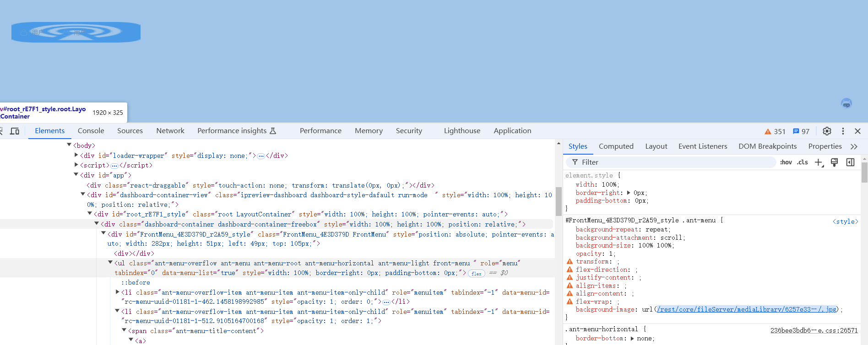
Task: Click the blue front menu on page
Action: 76,32
